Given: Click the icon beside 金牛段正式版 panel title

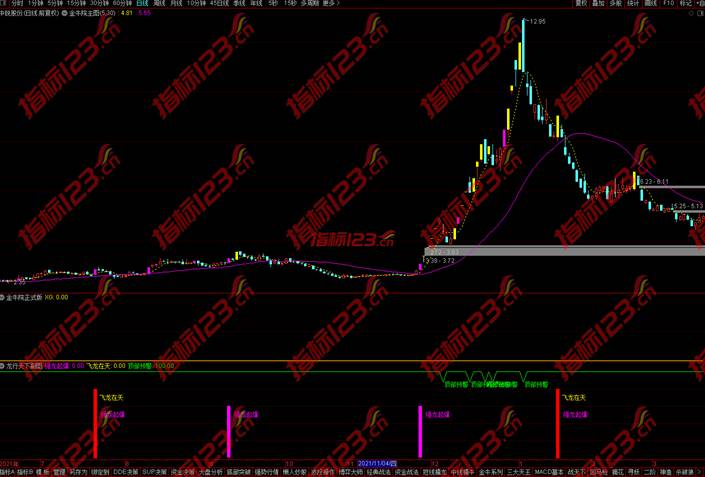Looking at the screenshot, I should (3, 297).
